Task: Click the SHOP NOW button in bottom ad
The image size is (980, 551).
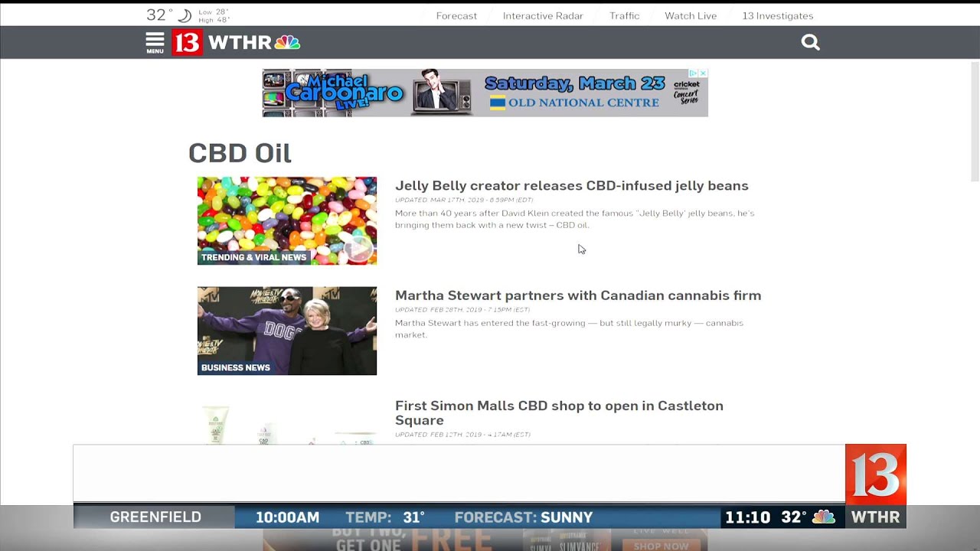Action: click(661, 546)
